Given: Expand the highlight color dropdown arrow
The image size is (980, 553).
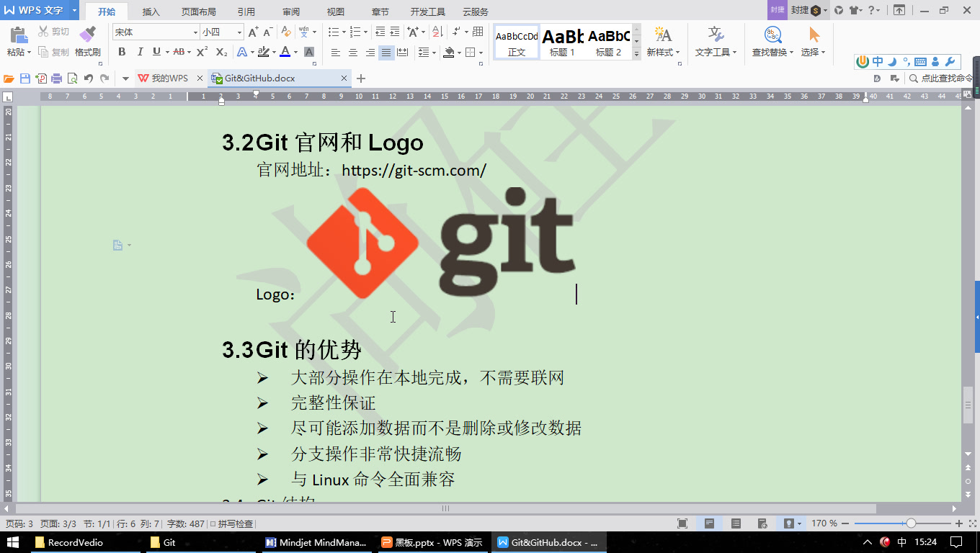Looking at the screenshot, I should pyautogui.click(x=273, y=53).
